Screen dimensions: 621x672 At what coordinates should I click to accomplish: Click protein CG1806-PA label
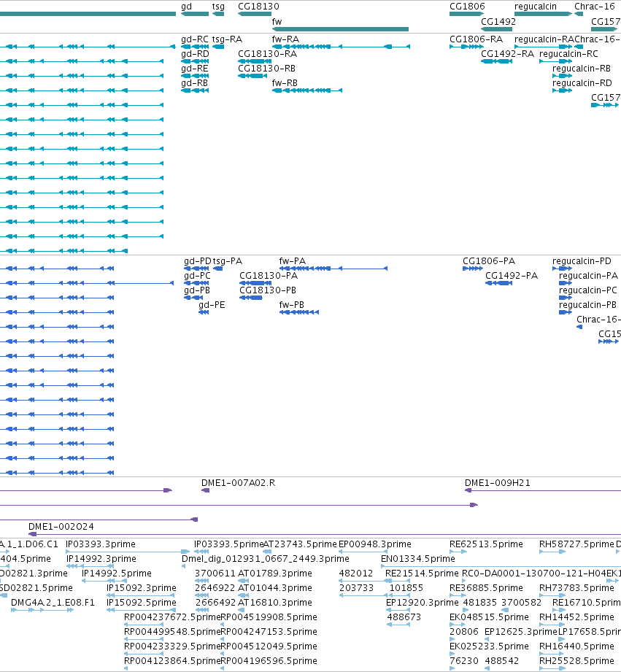pyautogui.click(x=489, y=261)
